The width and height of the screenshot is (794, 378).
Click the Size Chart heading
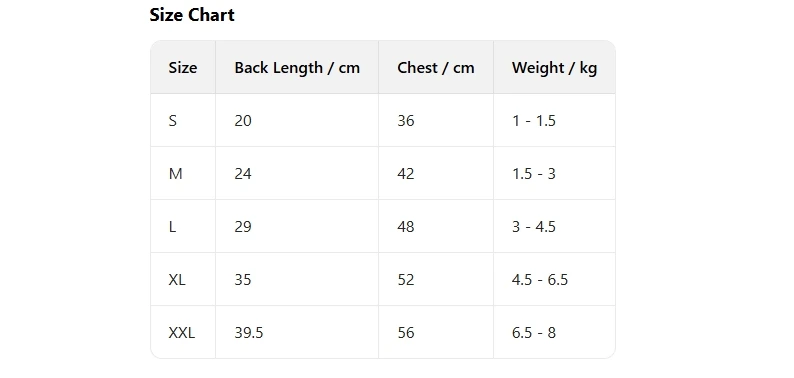(192, 15)
